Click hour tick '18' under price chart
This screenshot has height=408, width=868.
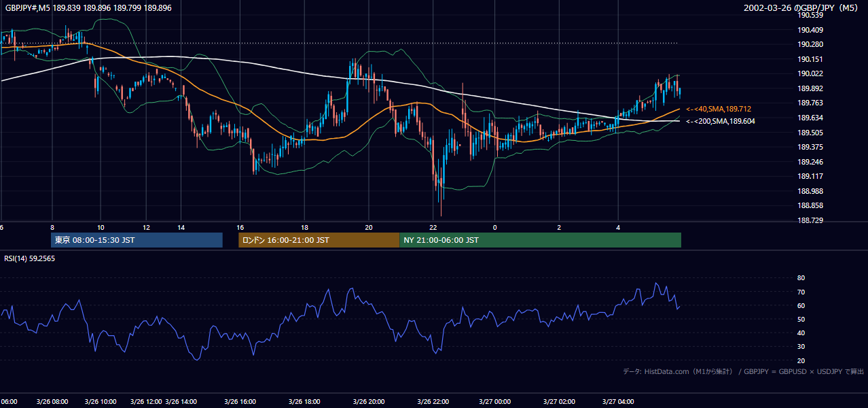(304, 227)
